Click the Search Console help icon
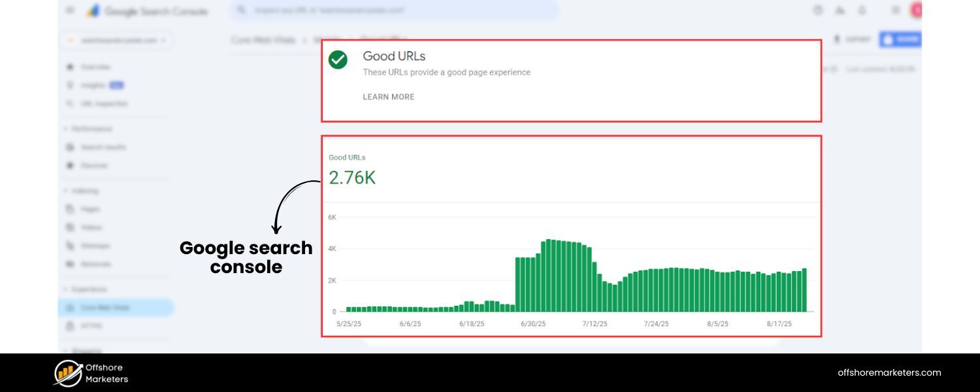980x392 pixels. (x=817, y=10)
